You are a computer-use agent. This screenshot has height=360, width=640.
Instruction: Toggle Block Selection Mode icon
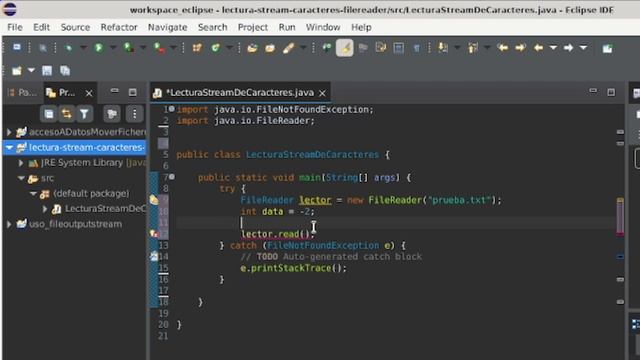tap(399, 48)
